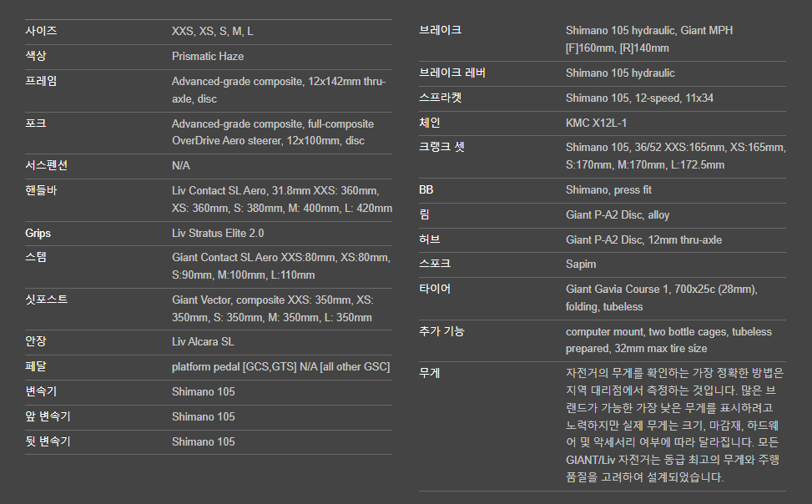Select the 'Giant Gavia Course 1' tire spec
The height and width of the screenshot is (504, 812).
(661, 298)
